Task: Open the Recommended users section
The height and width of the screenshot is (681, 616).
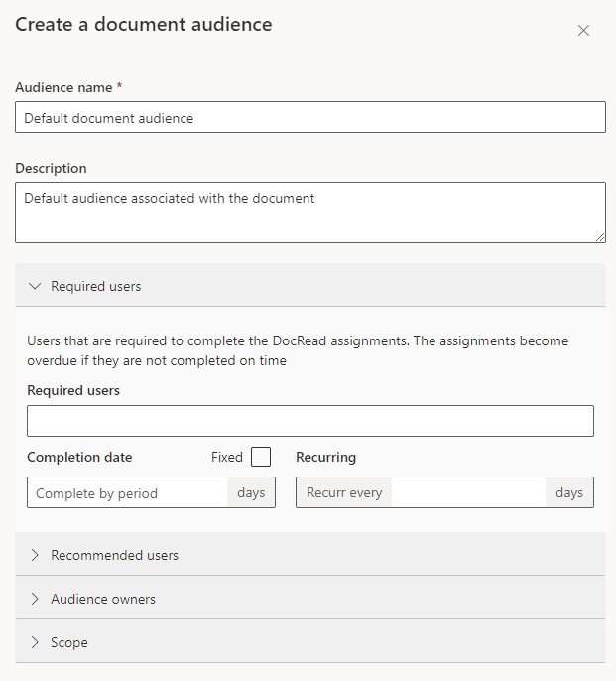Action: pyautogui.click(x=115, y=555)
